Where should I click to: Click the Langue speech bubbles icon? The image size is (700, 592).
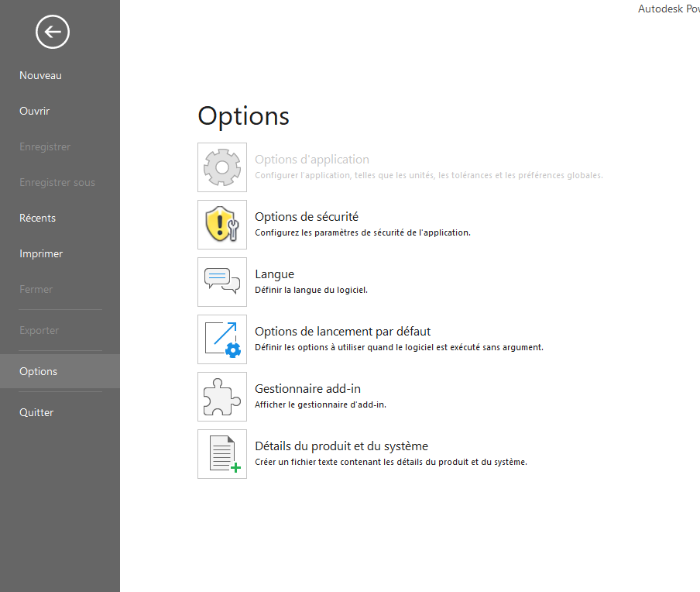click(x=222, y=282)
